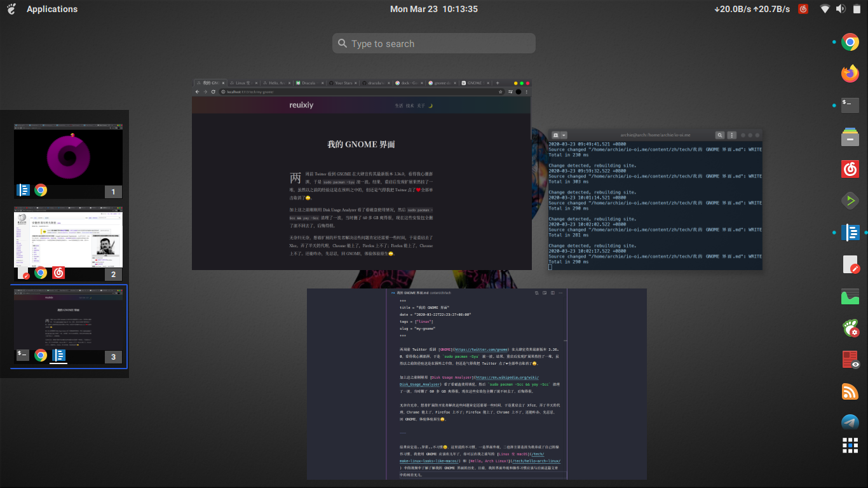Switch to the dock Google search tab

click(407, 83)
